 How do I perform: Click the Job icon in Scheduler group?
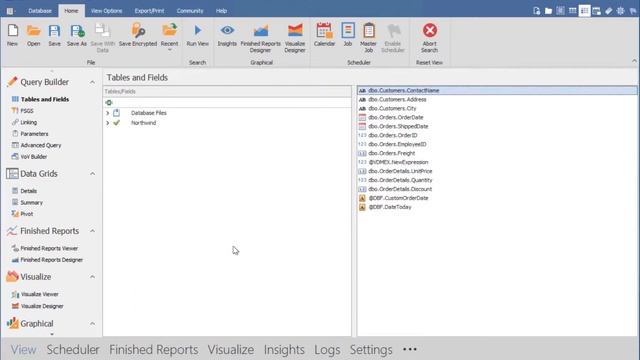click(x=348, y=35)
